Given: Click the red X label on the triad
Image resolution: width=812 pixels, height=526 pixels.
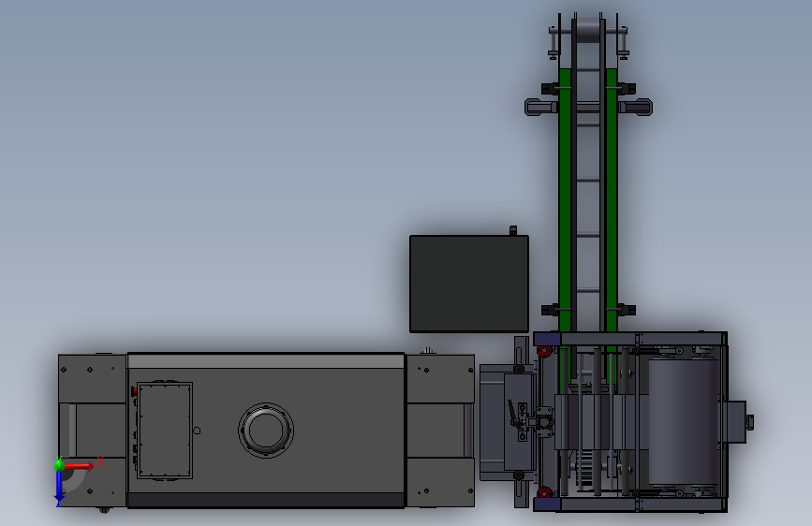Looking at the screenshot, I should 100,461.
